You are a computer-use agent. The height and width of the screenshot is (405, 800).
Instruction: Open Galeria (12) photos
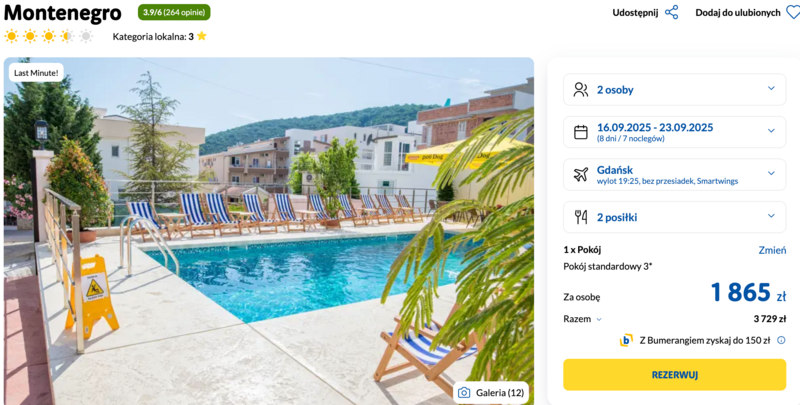(x=491, y=393)
